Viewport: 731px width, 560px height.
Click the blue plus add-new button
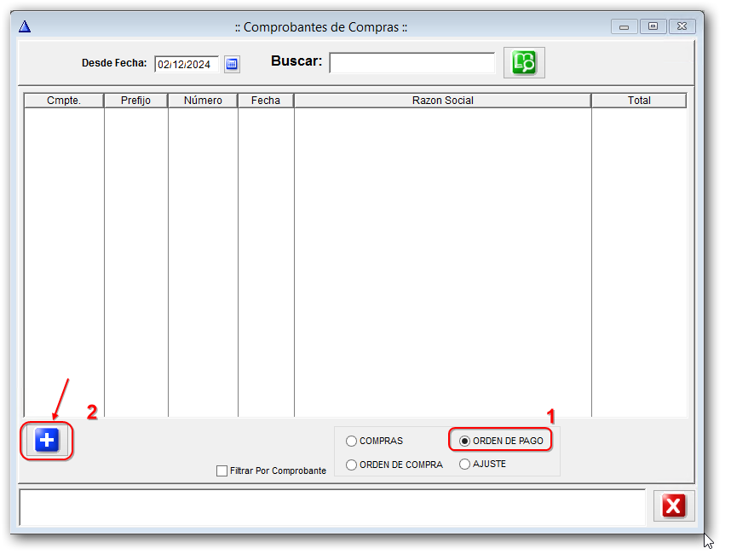click(47, 441)
